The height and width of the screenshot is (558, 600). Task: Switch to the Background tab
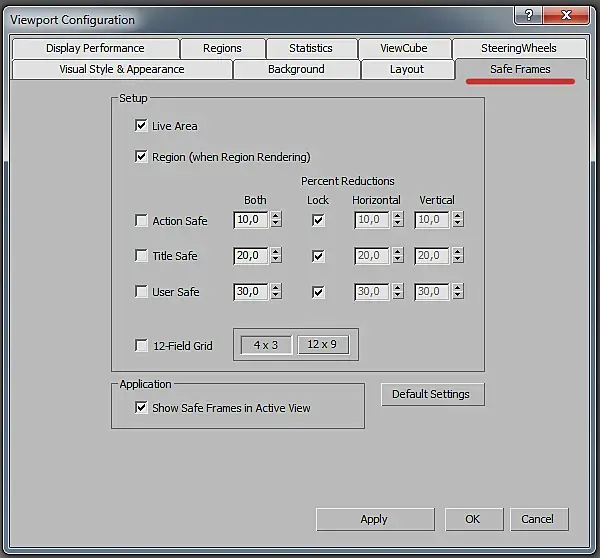[297, 69]
